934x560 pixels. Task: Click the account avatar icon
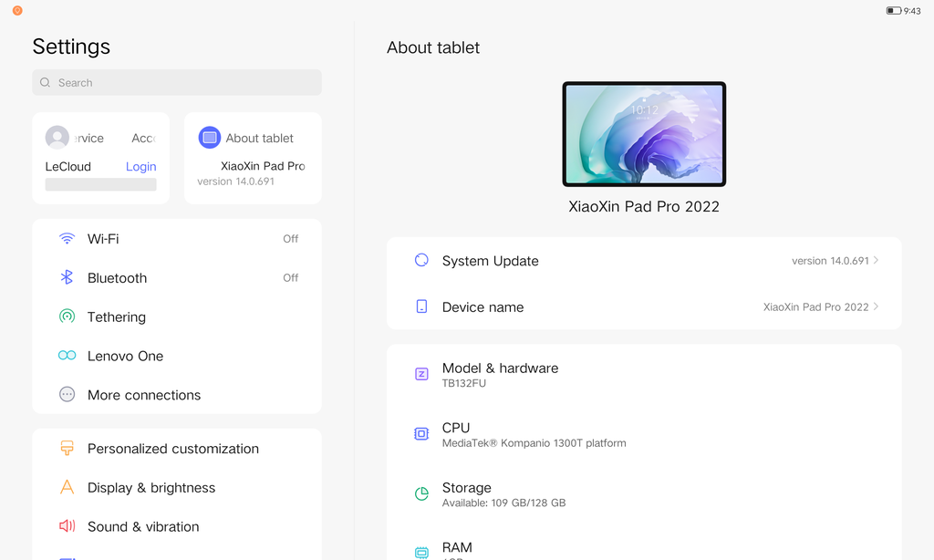pos(57,138)
